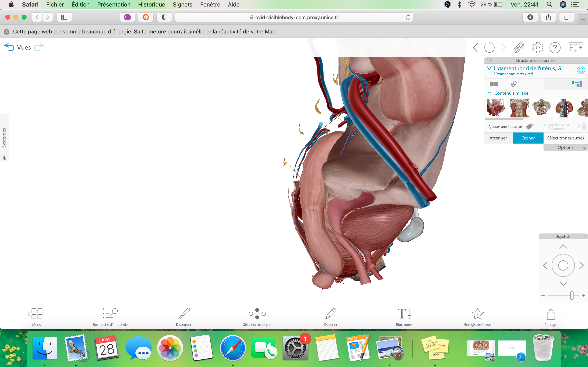Click the Enregistrer la vue star icon

[x=478, y=314]
